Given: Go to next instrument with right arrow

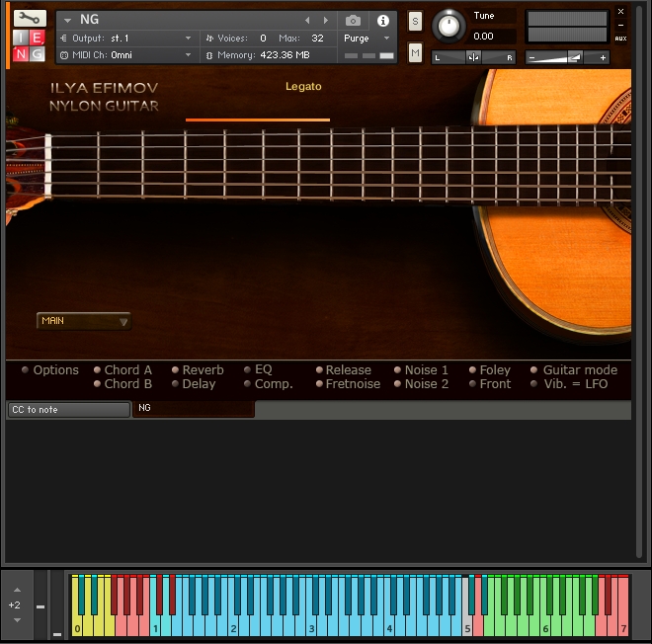Looking at the screenshot, I should (326, 20).
